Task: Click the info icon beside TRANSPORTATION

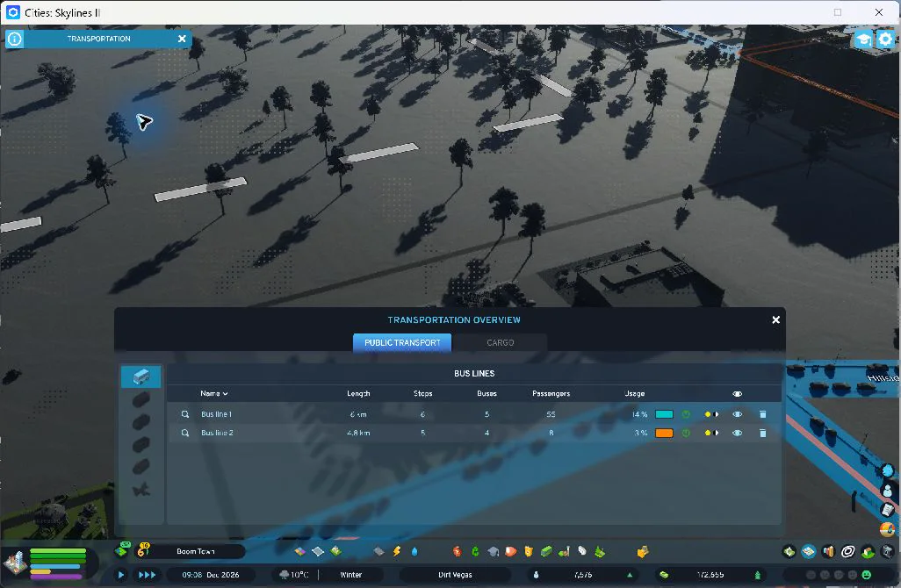Action: click(15, 39)
